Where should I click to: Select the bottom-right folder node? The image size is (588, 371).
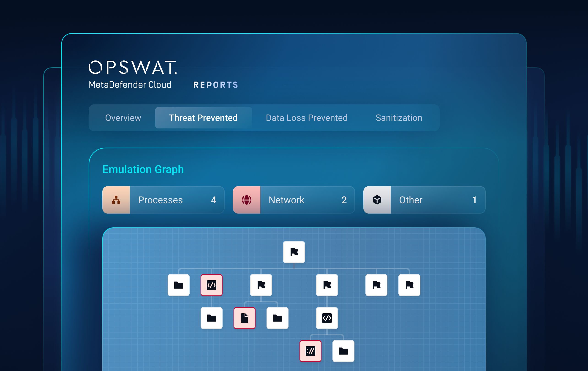343,351
